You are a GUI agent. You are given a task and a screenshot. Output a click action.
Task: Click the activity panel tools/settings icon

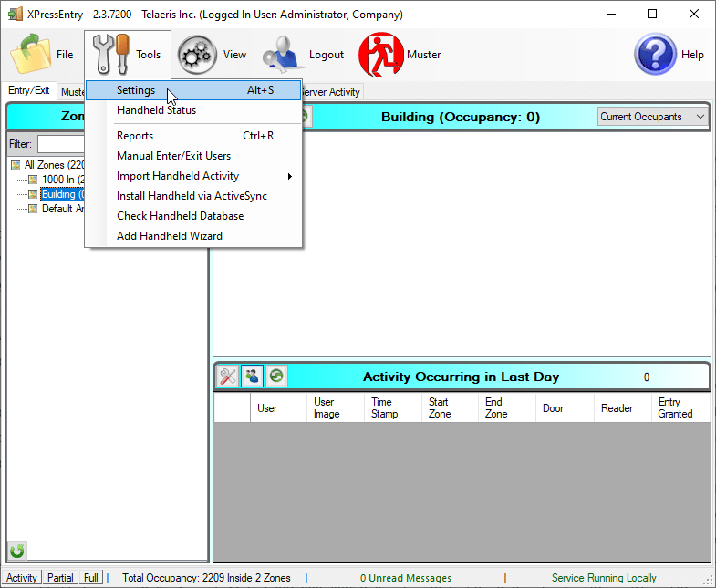(227, 377)
